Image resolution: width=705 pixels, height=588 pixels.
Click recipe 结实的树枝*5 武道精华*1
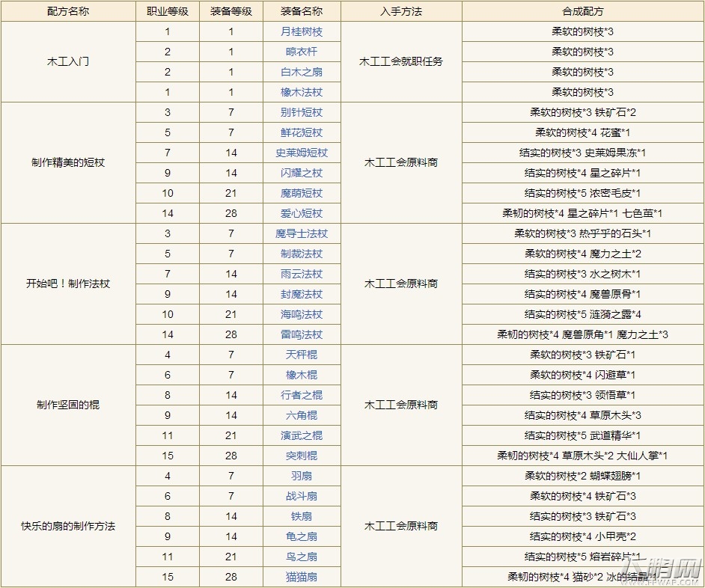tap(583, 436)
